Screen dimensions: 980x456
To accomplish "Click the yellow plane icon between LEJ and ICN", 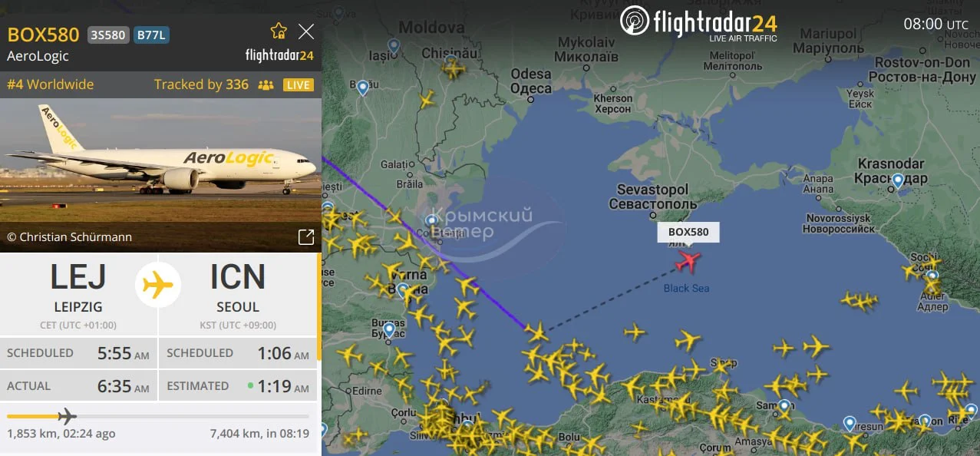I will pos(158,285).
